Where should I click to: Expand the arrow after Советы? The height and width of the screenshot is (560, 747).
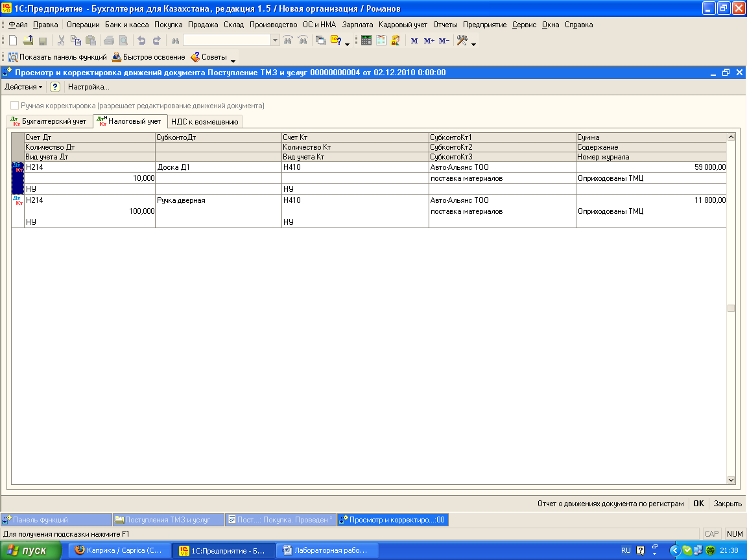(233, 60)
